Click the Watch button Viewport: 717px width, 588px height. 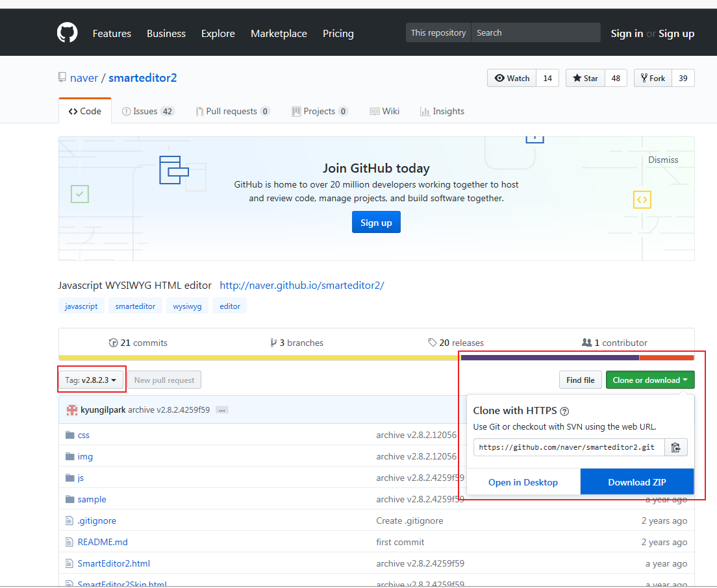pyautogui.click(x=512, y=78)
